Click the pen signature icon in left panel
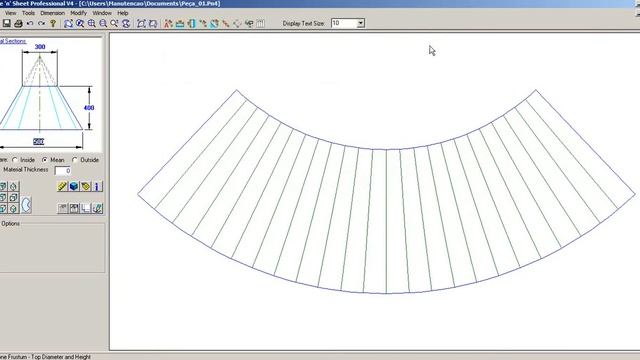 coord(97,209)
